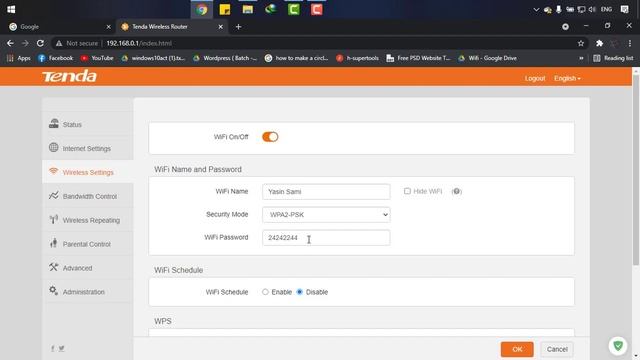Screen dimensions: 640x360
Task: Open the Chrome three-dot menu
Action: pyautogui.click(x=630, y=43)
